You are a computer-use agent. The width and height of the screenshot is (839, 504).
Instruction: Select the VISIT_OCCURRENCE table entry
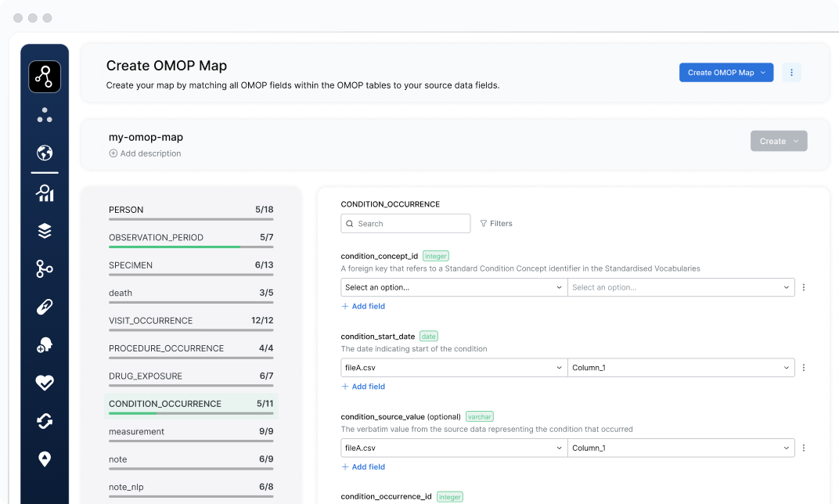[191, 321]
